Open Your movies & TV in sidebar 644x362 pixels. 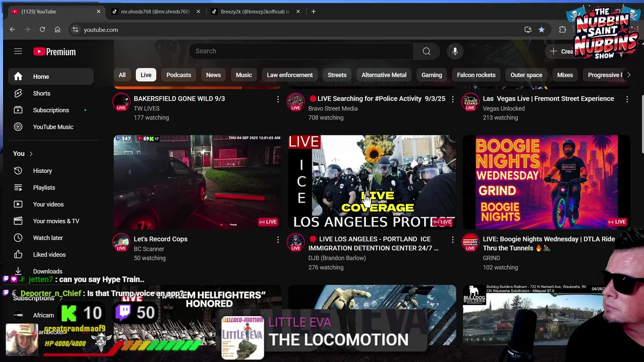[x=51, y=221]
